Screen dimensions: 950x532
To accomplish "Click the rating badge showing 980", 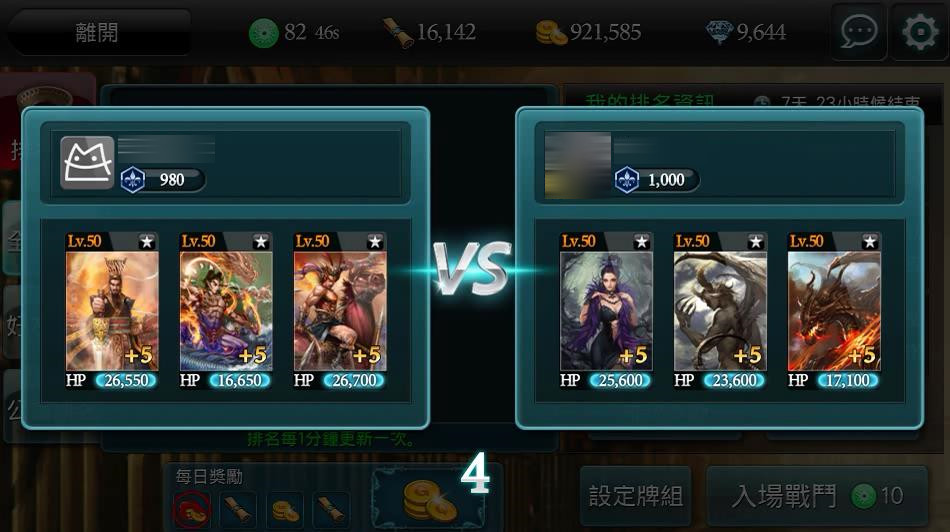I will [162, 180].
